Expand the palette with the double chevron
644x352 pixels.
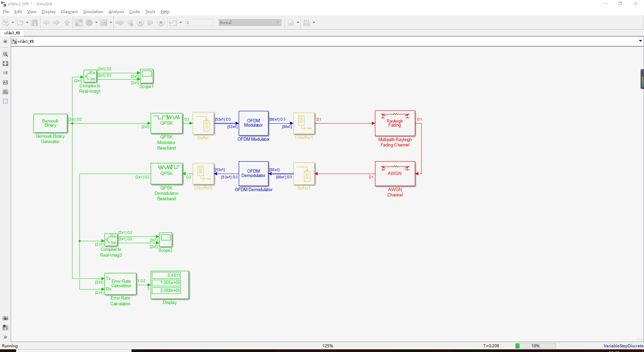coord(5,337)
